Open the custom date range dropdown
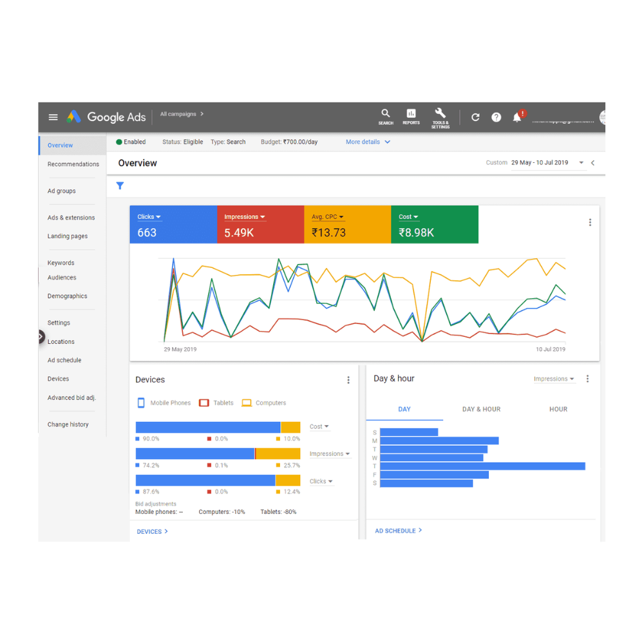Viewport: 644px width, 644px height. 581,163
